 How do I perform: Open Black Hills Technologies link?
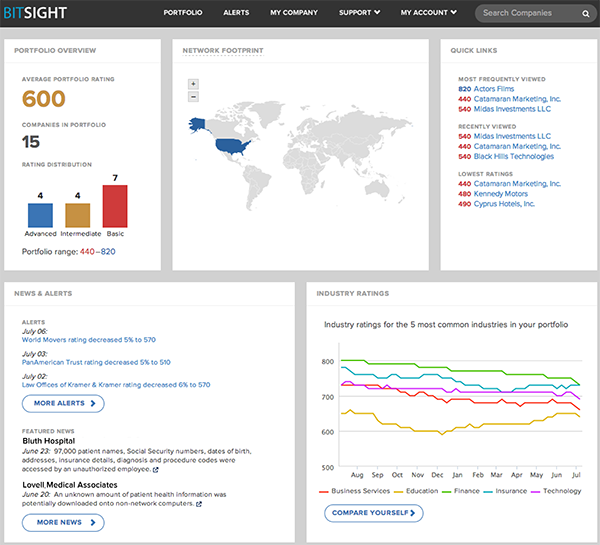(x=514, y=157)
